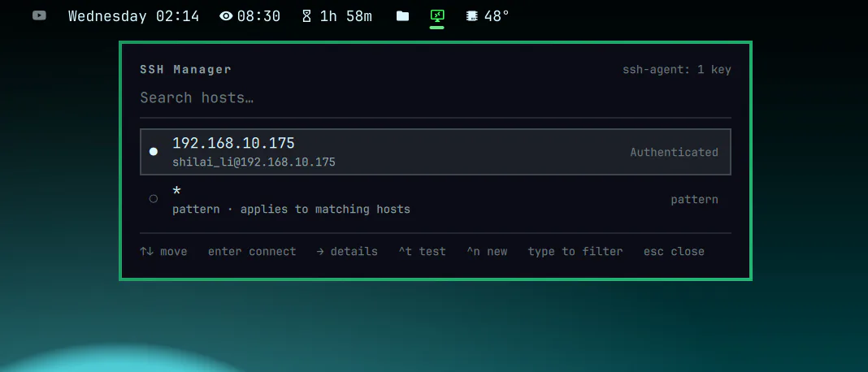This screenshot has height=372, width=868.
Task: Click the esc close hint
Action: click(674, 251)
